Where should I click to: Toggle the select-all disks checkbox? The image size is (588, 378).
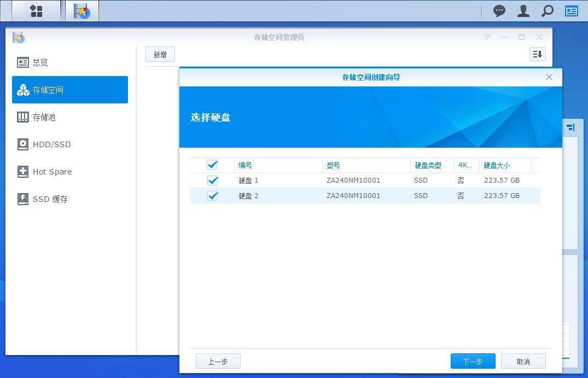click(x=212, y=165)
